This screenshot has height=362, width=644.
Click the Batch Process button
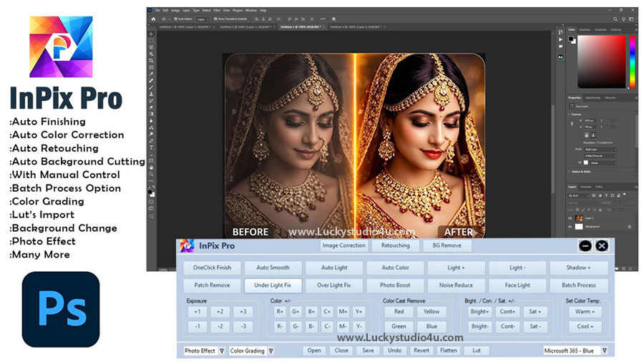(x=579, y=285)
